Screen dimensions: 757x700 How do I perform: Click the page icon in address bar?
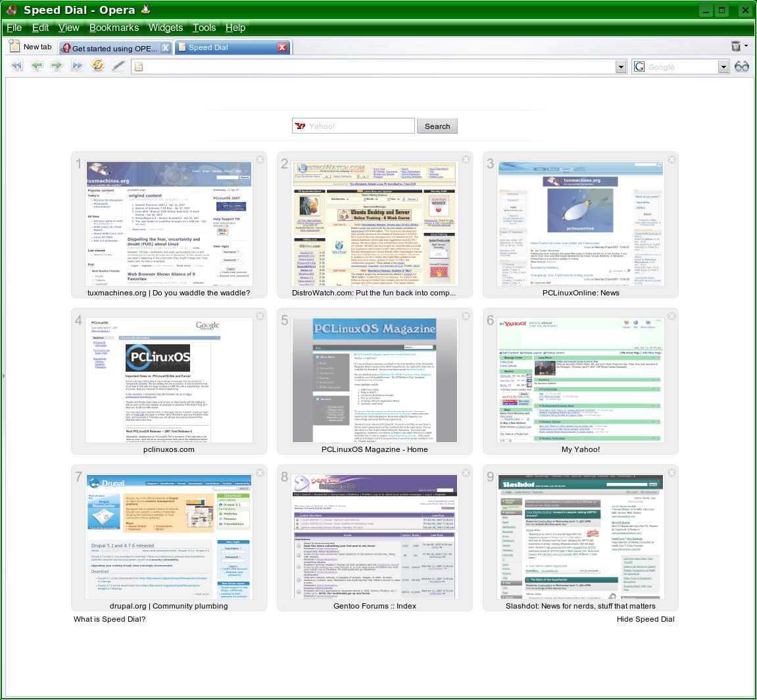(139, 66)
